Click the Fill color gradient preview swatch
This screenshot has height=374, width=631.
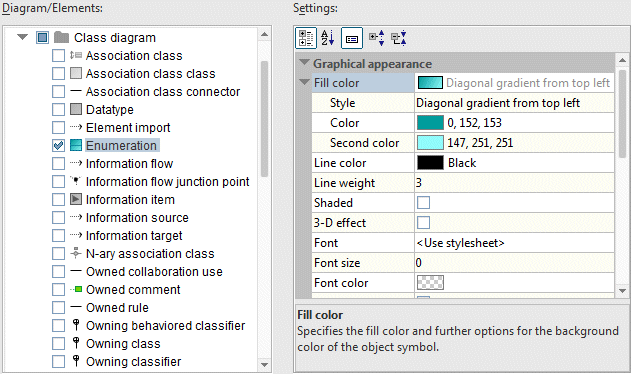click(x=430, y=83)
